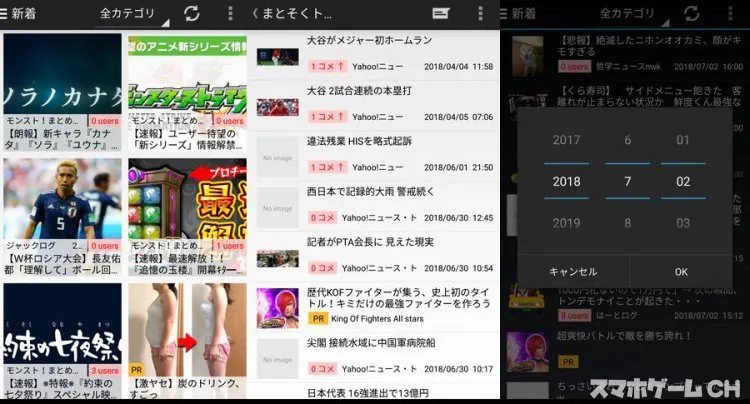This screenshot has height=404, width=750.
Task: Confirm date picker with OK
Action: coord(681,272)
